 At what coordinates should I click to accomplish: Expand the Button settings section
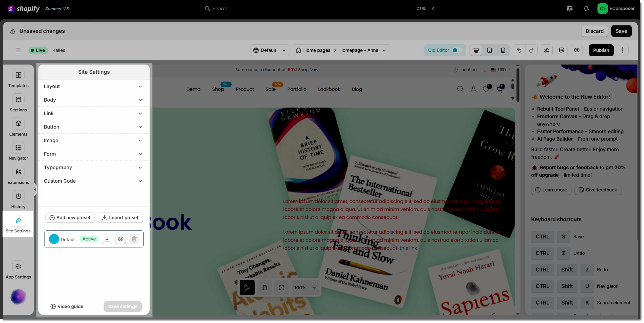pos(94,127)
